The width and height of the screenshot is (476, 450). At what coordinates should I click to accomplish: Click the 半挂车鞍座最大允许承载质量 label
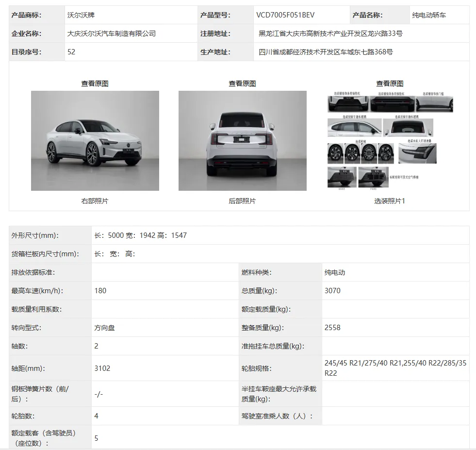(x=279, y=394)
